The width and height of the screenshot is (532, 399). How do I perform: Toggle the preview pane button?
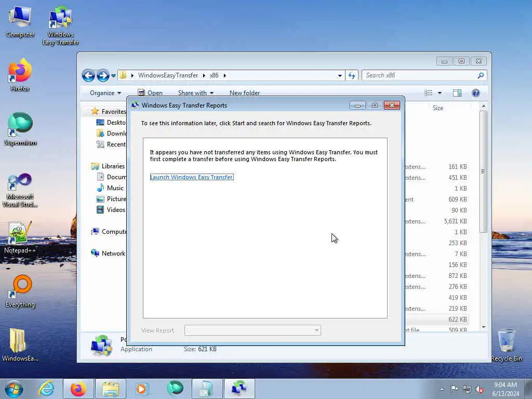457,93
